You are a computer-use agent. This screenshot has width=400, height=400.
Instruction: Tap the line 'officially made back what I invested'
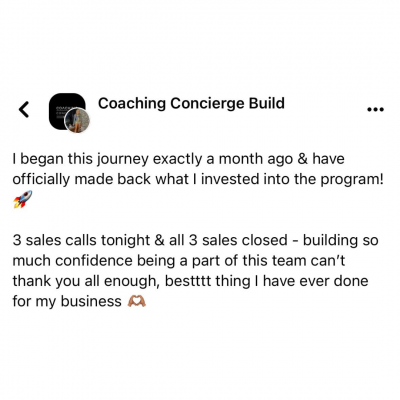click(x=198, y=180)
